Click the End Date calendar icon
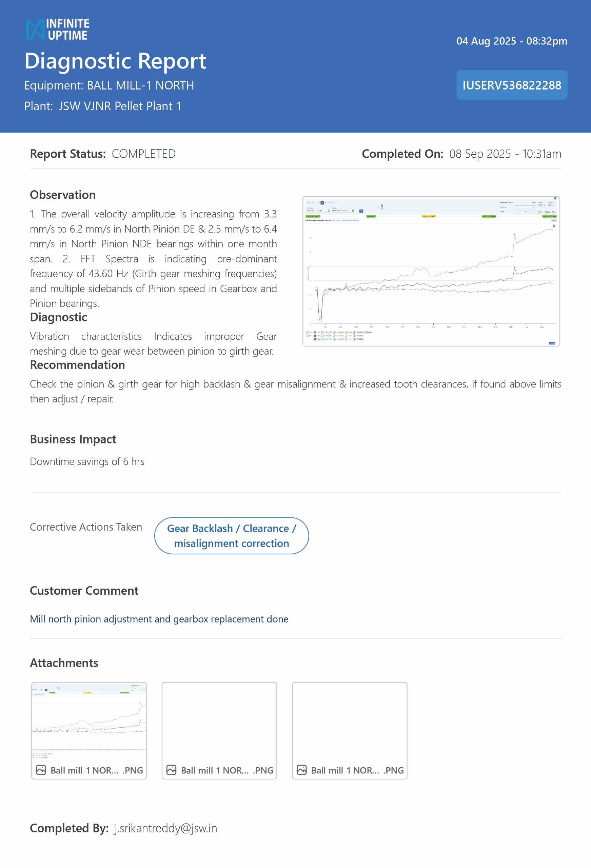The width and height of the screenshot is (591, 868). point(353,211)
